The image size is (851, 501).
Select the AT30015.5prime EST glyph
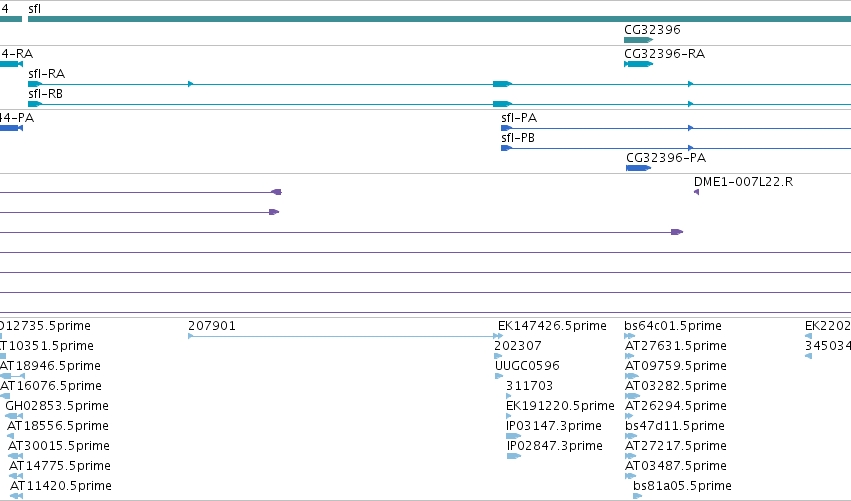(x=15, y=456)
